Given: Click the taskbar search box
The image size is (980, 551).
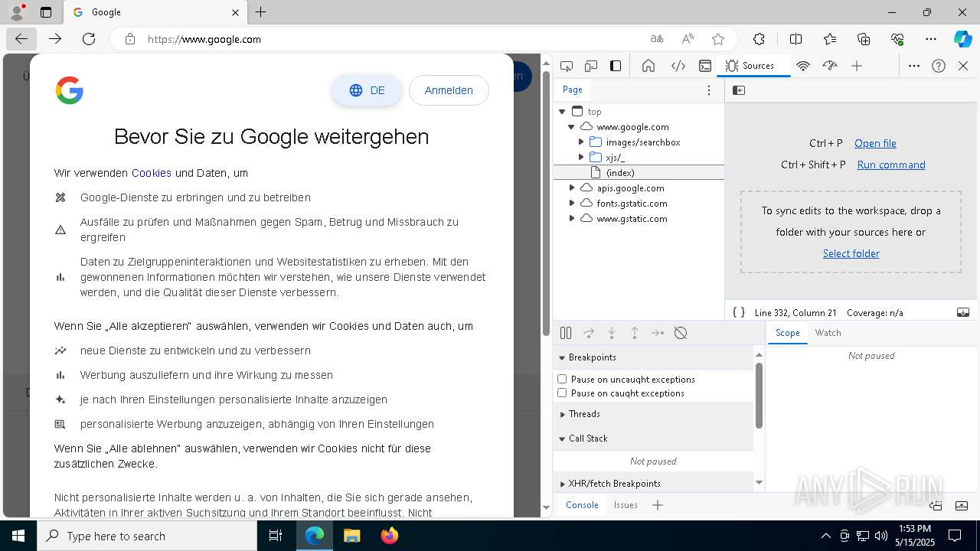Looking at the screenshot, I should 147,536.
